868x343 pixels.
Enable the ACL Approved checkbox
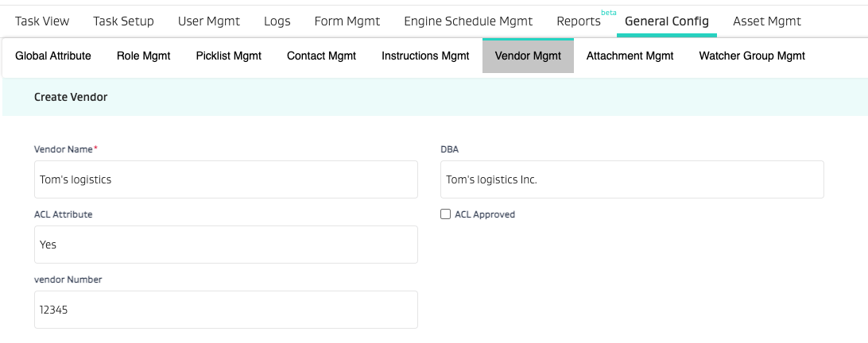coord(446,214)
